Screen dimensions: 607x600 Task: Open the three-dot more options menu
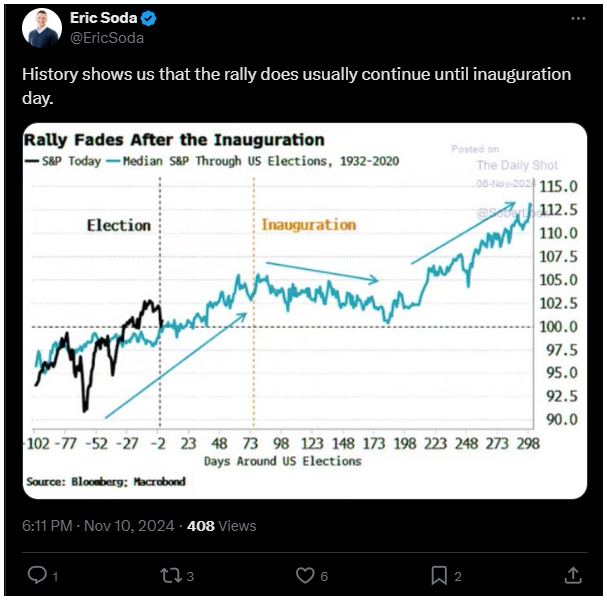tap(578, 18)
